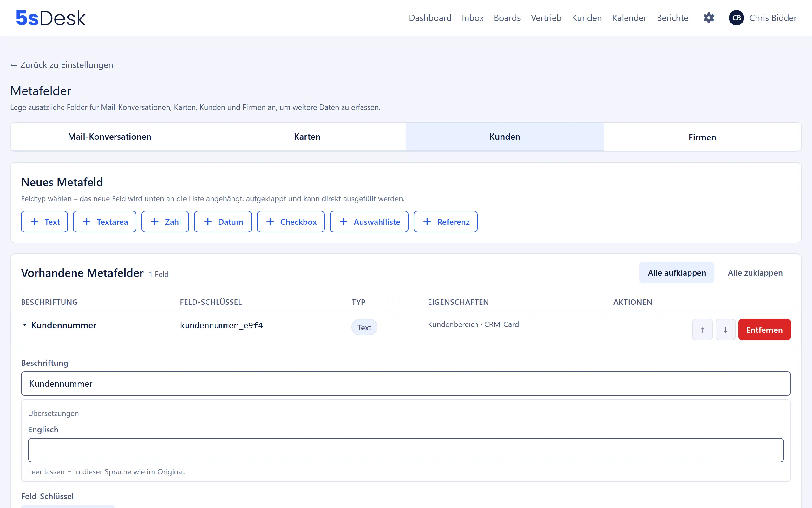Screen dimensions: 812x508
Task: Open Berichte in the top navigation
Action: (672, 18)
